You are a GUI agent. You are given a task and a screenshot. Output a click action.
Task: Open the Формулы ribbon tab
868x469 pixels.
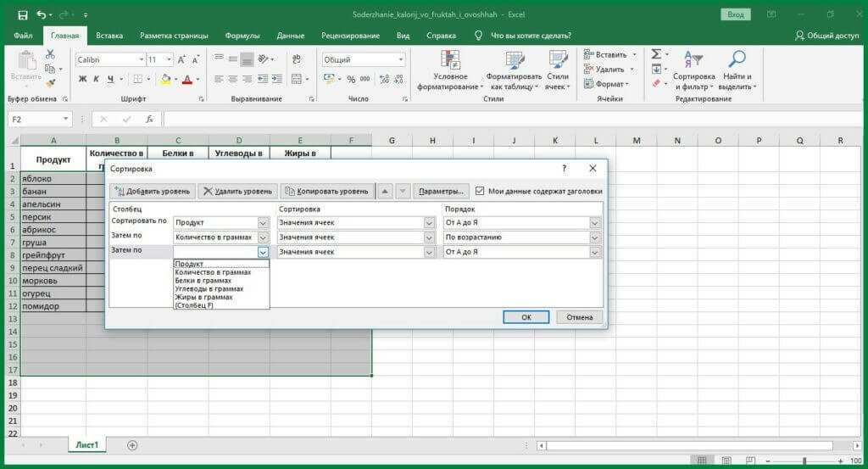(242, 36)
